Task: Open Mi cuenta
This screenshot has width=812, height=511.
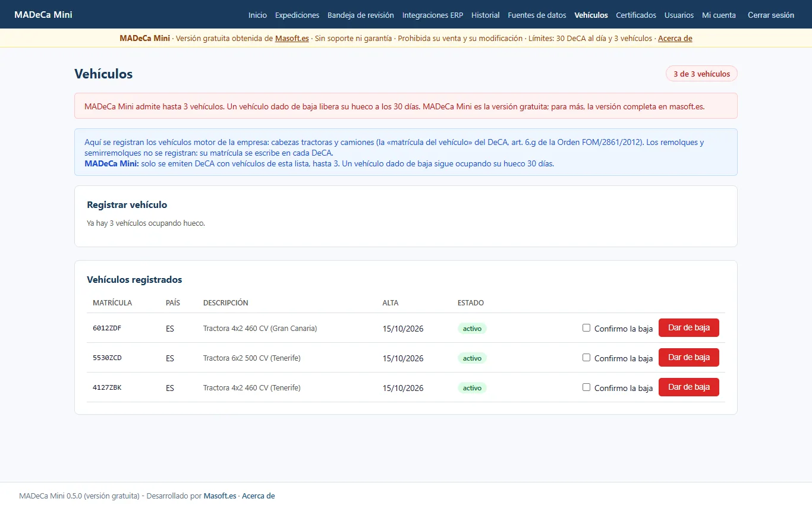Action: [719, 15]
